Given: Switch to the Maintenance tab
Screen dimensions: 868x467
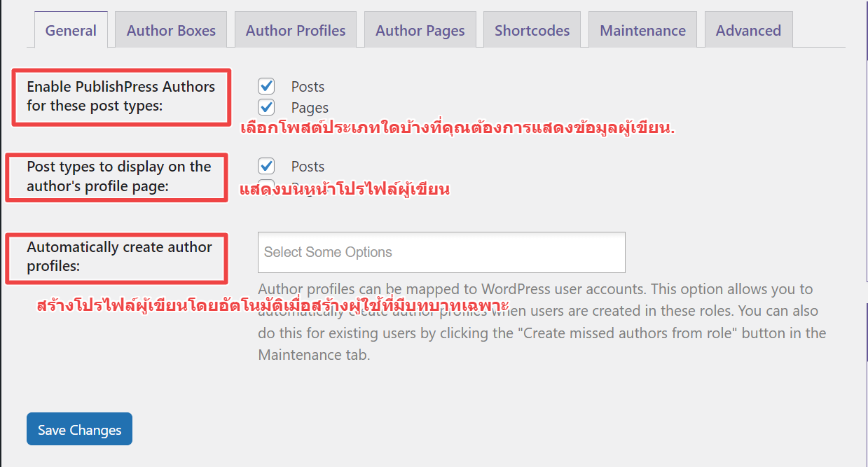Looking at the screenshot, I should [643, 30].
